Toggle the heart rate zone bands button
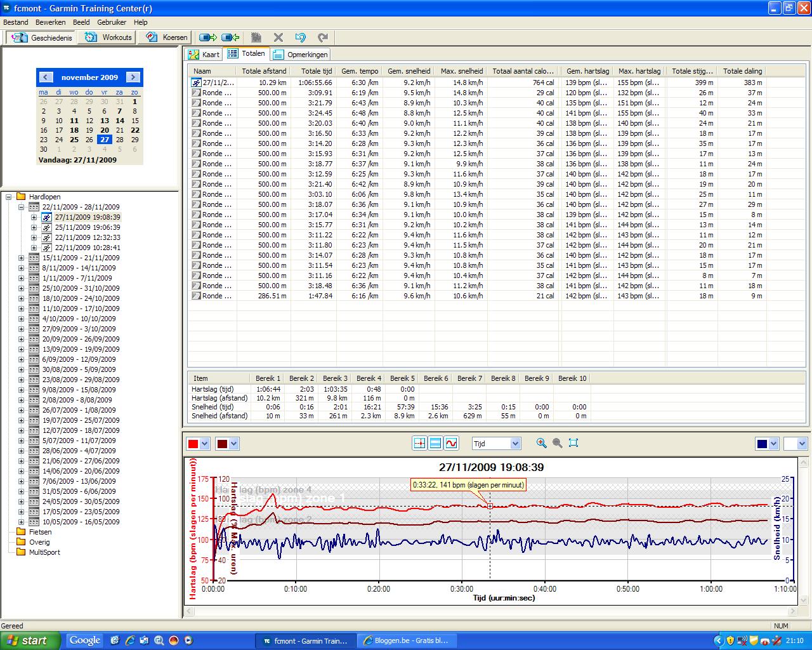The image size is (812, 650). pos(435,443)
